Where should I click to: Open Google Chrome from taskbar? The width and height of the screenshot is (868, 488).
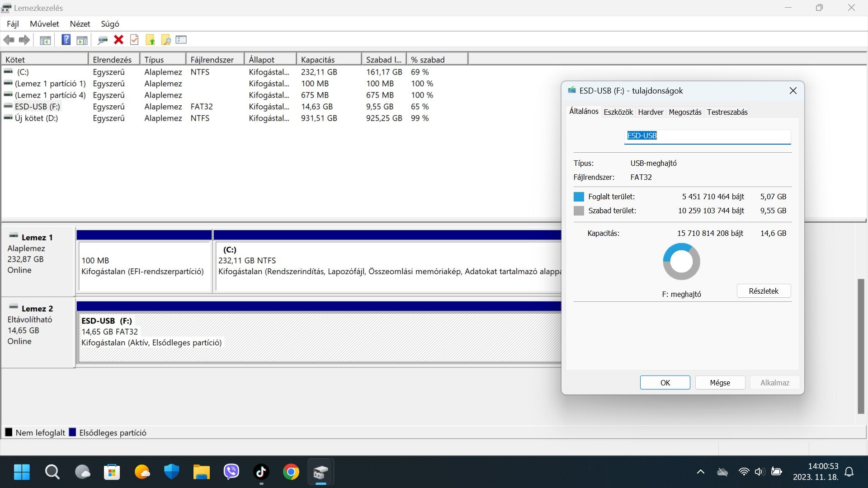pos(291,472)
